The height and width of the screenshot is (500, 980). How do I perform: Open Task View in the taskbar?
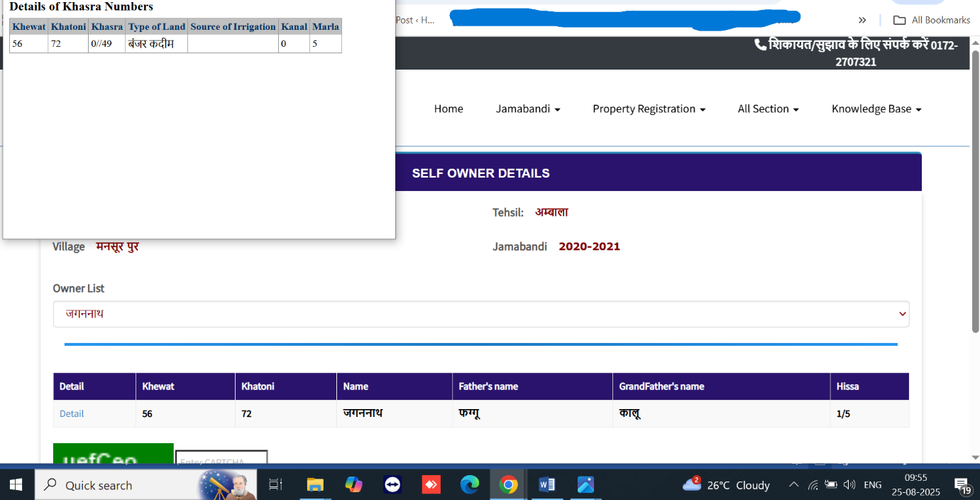tap(275, 485)
